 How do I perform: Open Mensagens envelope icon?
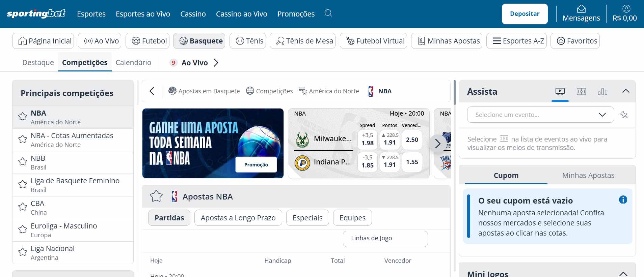click(581, 9)
